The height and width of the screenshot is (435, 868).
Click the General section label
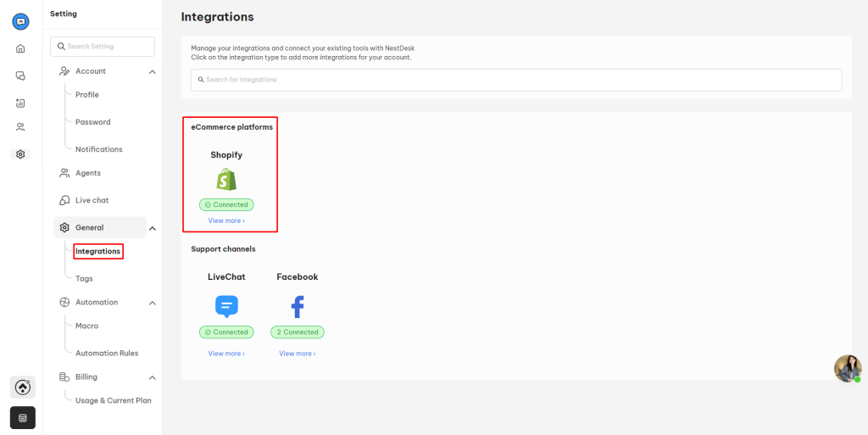click(90, 227)
